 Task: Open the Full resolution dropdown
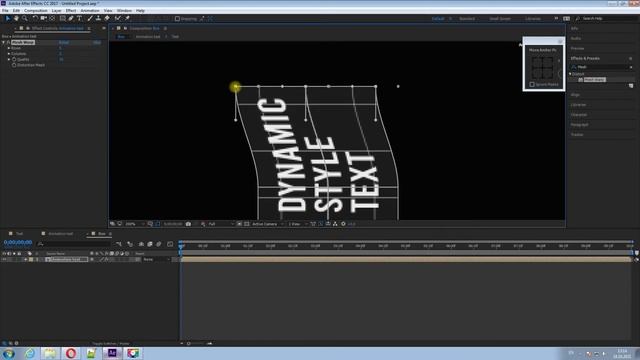point(221,224)
